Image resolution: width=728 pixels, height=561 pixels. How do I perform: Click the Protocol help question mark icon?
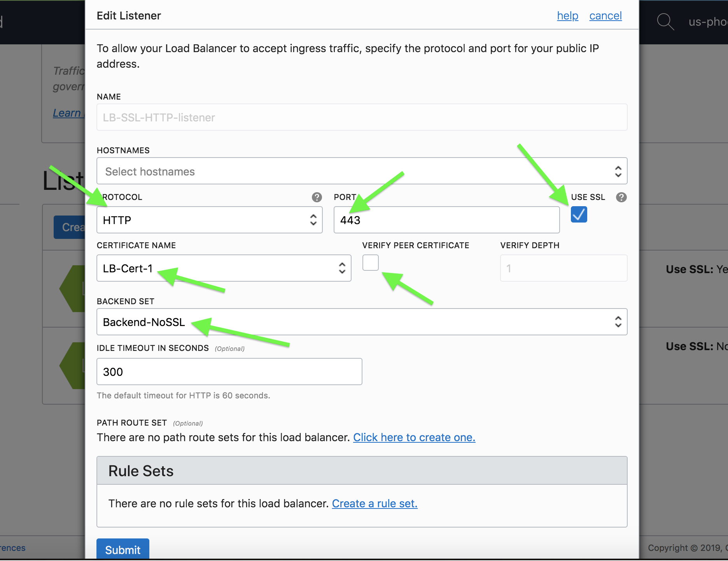[317, 197]
